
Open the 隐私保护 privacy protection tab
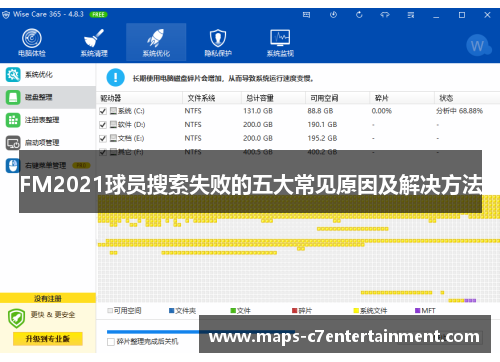click(218, 43)
